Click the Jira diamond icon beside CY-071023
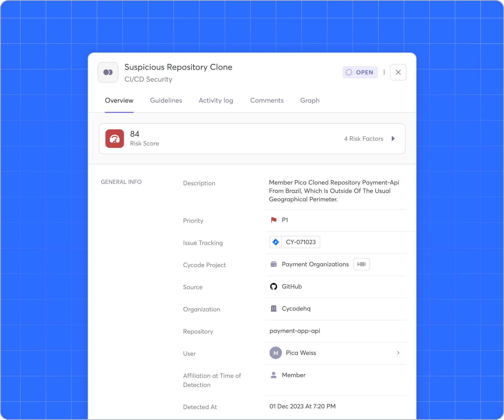Screen dimensions: 504x420 pyautogui.click(x=276, y=242)
